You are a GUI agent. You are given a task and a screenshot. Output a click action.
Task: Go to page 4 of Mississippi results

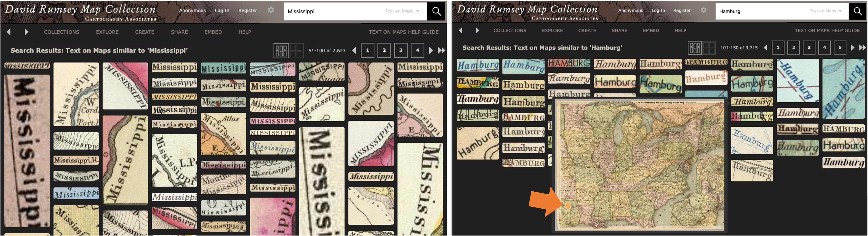[417, 51]
